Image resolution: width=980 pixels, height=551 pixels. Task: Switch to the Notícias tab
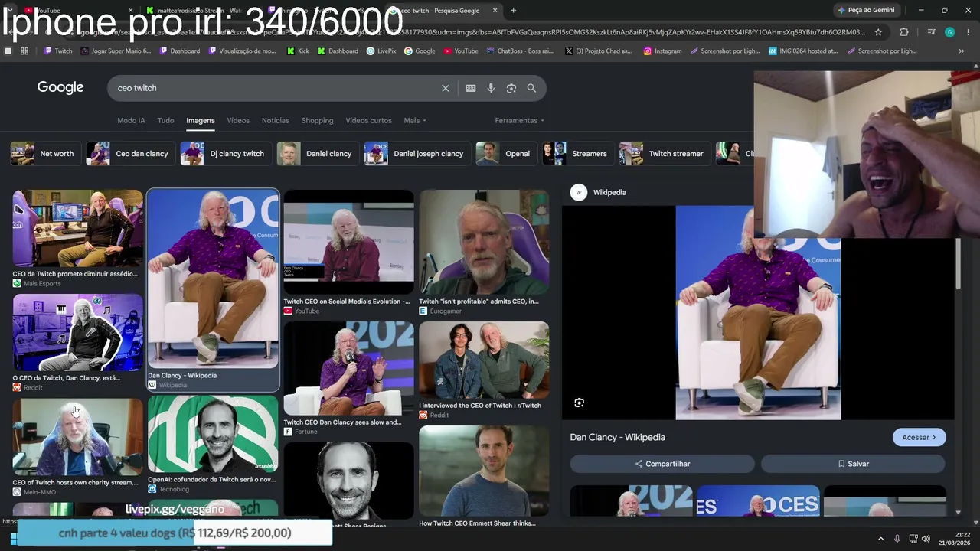pos(276,120)
